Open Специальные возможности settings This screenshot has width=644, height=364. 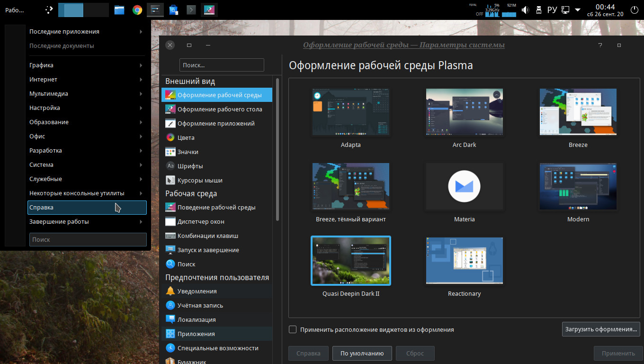point(217,348)
